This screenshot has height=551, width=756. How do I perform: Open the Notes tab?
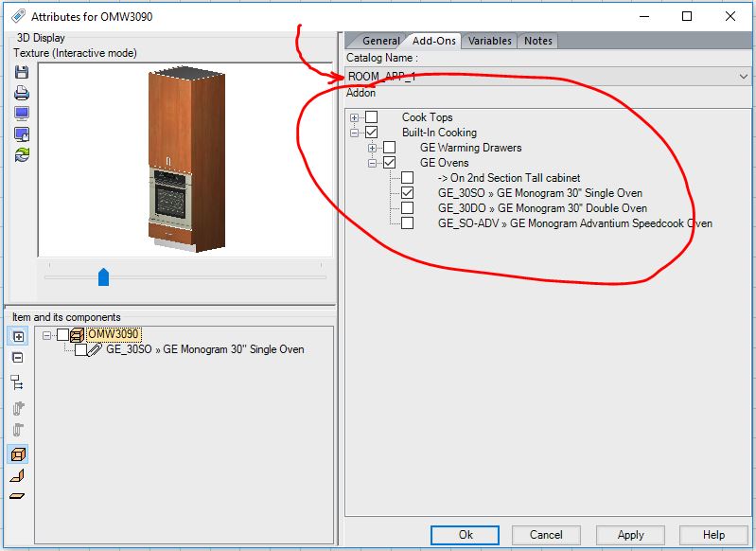538,41
